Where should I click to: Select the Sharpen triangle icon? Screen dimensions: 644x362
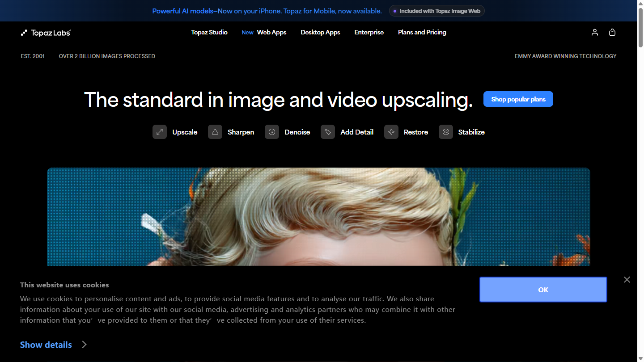click(215, 132)
